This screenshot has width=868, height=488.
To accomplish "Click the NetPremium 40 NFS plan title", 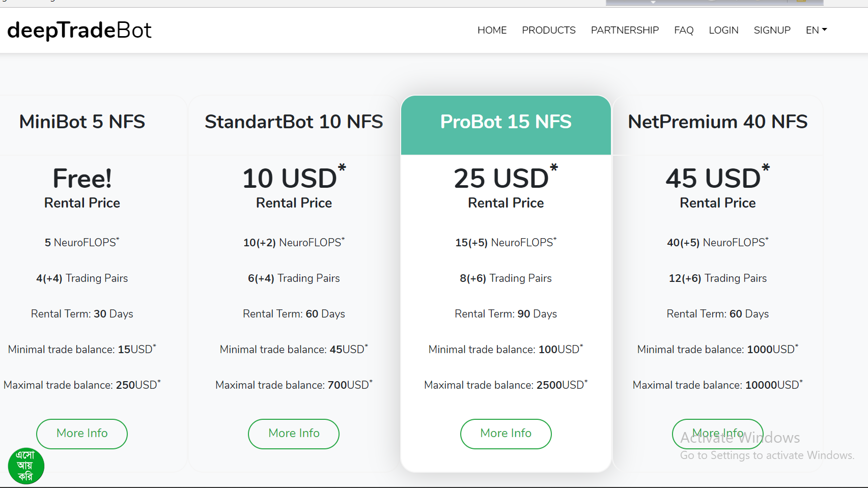I will 717,122.
